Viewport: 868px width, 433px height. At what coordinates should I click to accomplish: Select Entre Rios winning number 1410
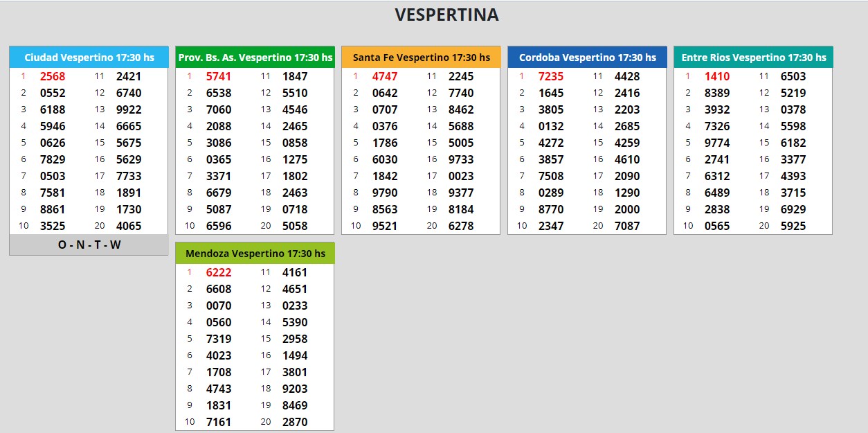point(717,76)
